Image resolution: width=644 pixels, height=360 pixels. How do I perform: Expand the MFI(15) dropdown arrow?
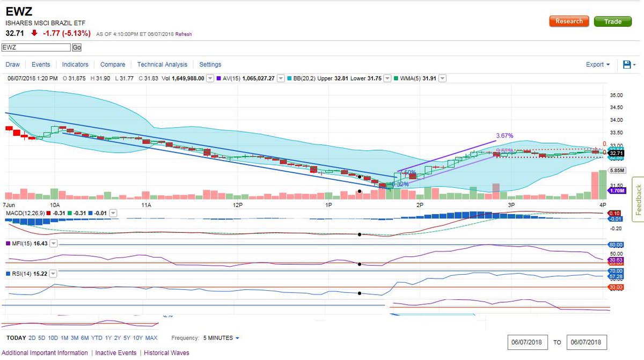[x=53, y=244]
